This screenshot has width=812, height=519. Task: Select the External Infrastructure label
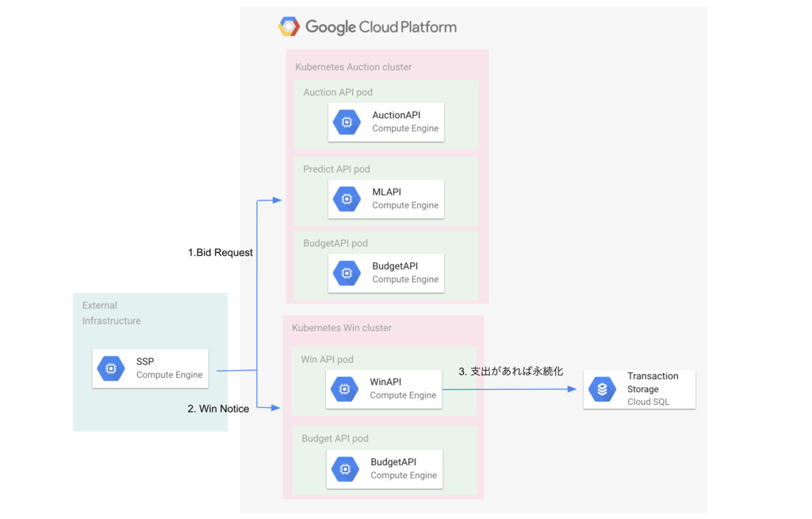coord(111,313)
